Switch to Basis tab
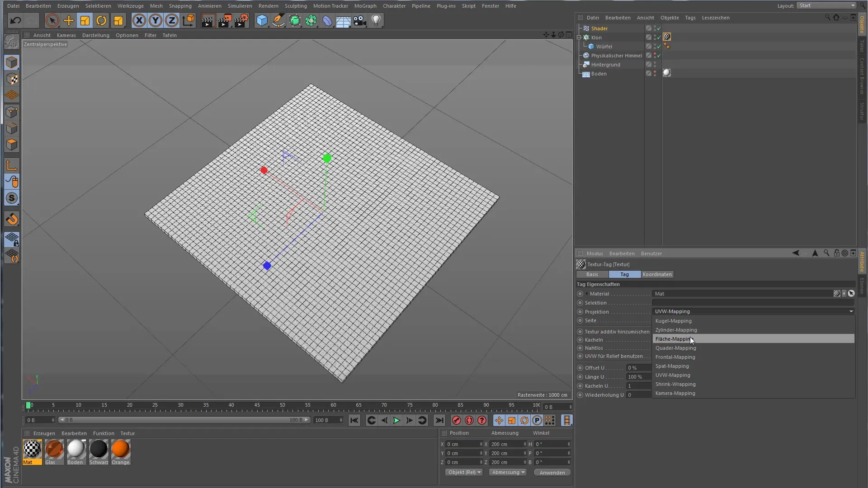The image size is (868, 488). (592, 274)
